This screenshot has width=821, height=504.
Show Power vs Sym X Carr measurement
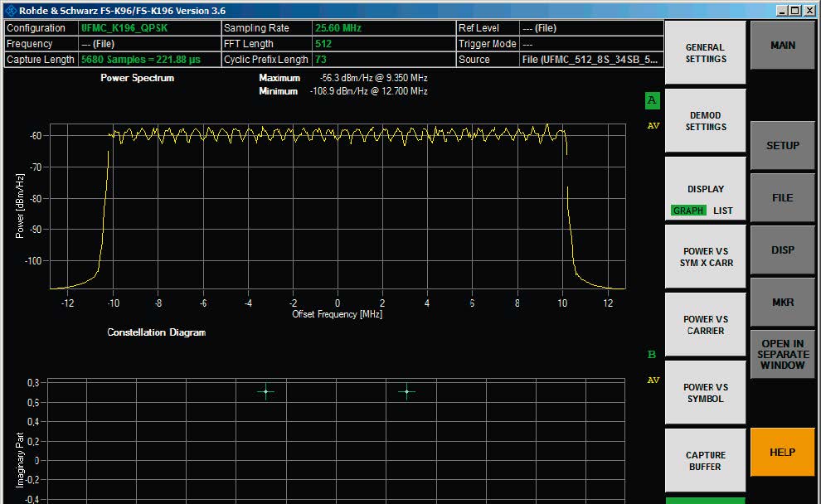pyautogui.click(x=705, y=257)
